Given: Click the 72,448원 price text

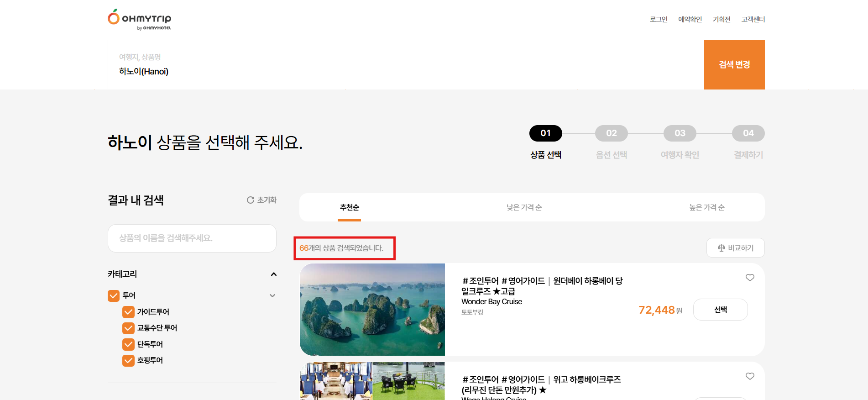Looking at the screenshot, I should (660, 310).
